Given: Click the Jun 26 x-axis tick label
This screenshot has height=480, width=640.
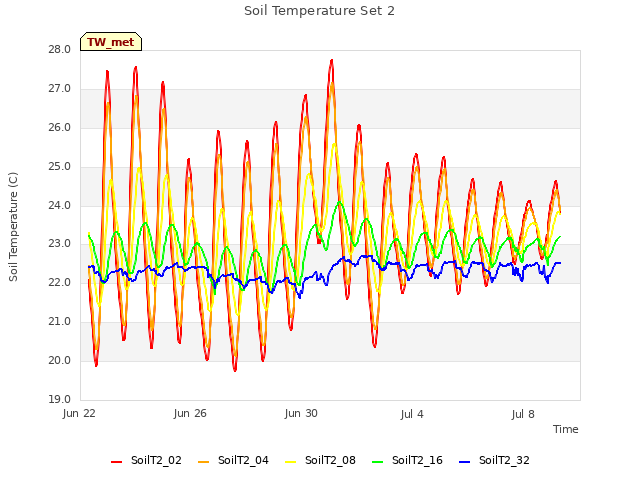Looking at the screenshot, I should 190,413.
